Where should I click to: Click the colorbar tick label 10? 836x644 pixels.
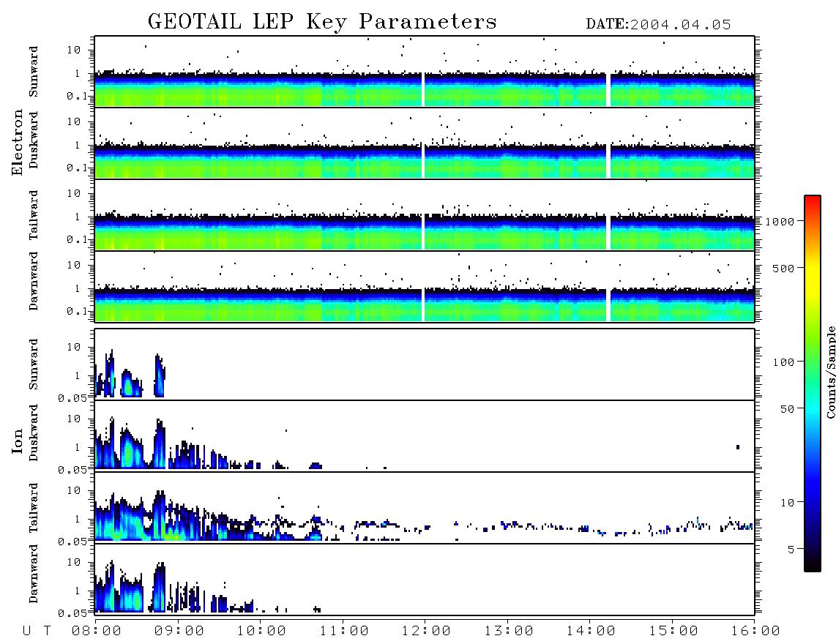pos(788,503)
